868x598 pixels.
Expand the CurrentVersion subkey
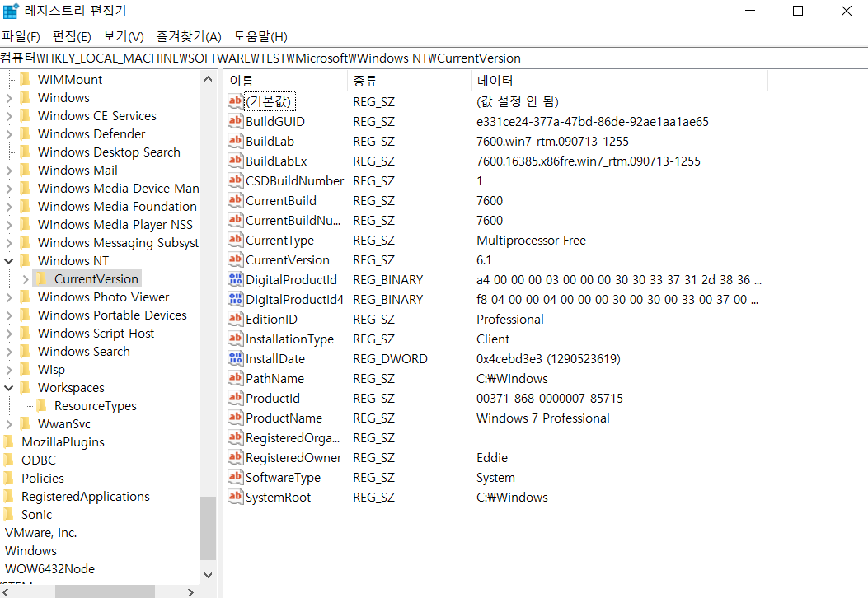click(26, 279)
